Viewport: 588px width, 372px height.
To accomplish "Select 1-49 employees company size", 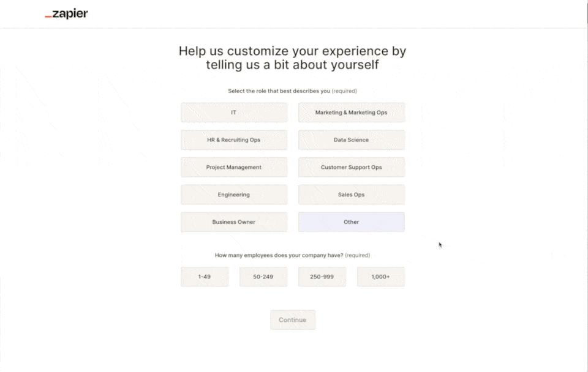I will click(x=205, y=277).
